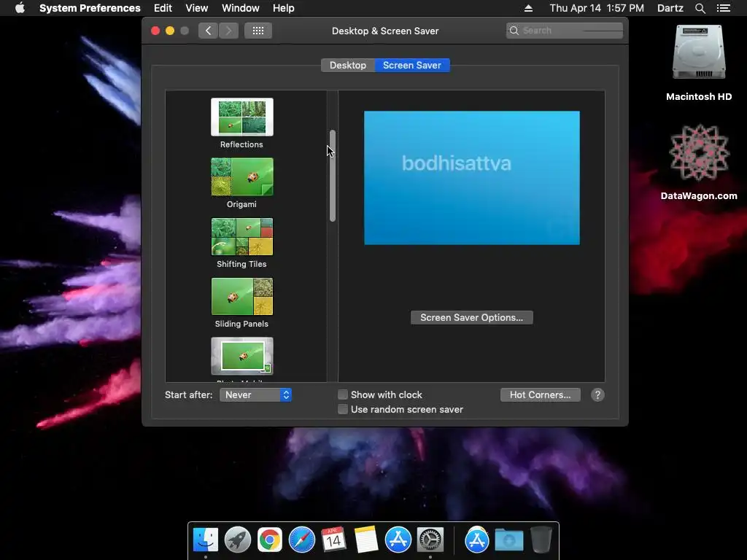Viewport: 747px width, 560px height.
Task: Show all preferences via grid button
Action: pos(258,31)
